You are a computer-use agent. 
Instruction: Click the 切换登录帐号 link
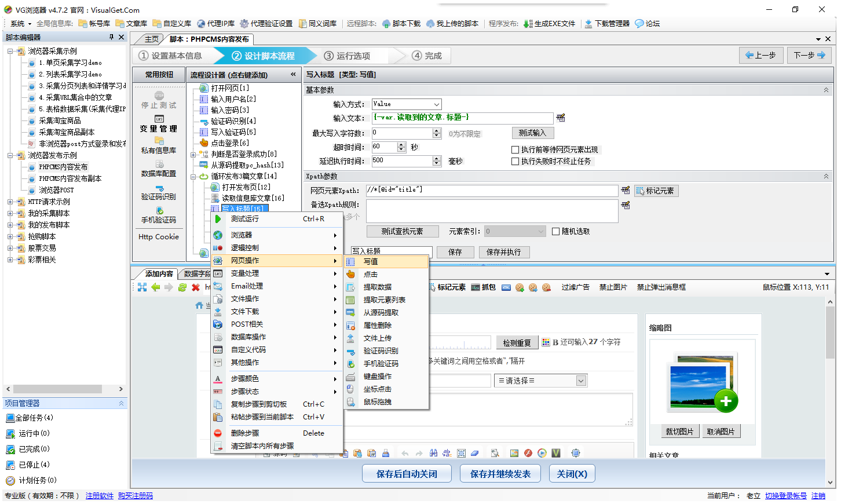786,496
